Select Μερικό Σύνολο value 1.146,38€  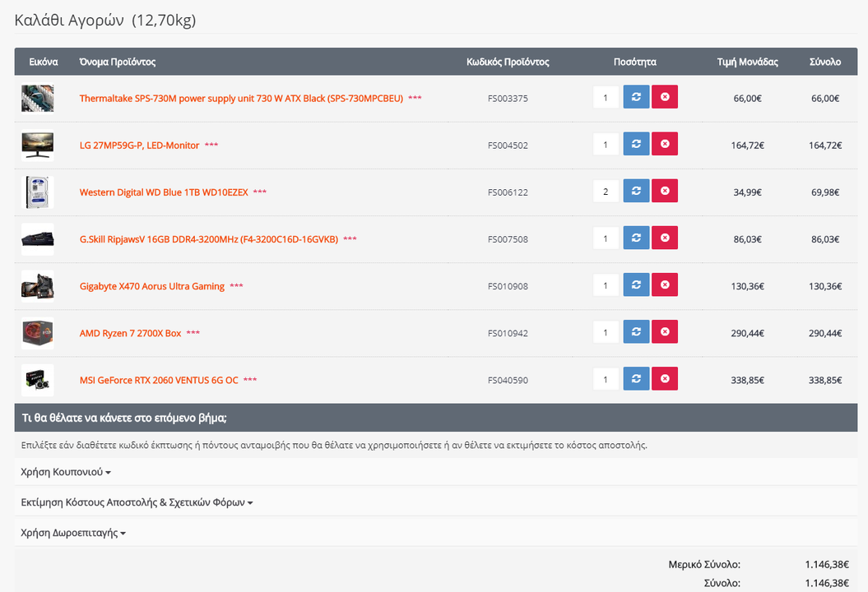pyautogui.click(x=827, y=564)
